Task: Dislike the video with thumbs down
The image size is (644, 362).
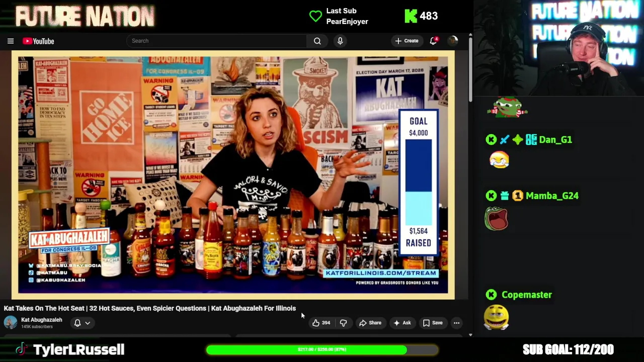Action: click(x=343, y=323)
